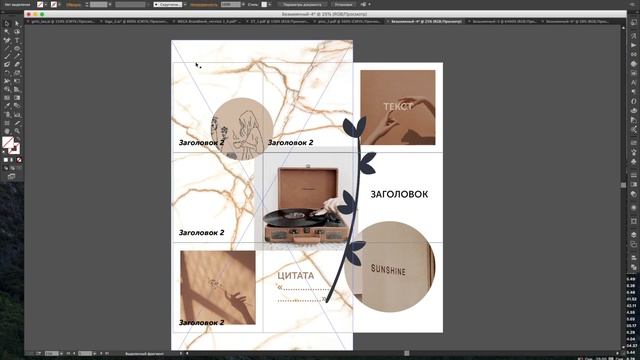Select the Shape Builder tool
The height and width of the screenshot is (360, 640).
[x=7, y=90]
